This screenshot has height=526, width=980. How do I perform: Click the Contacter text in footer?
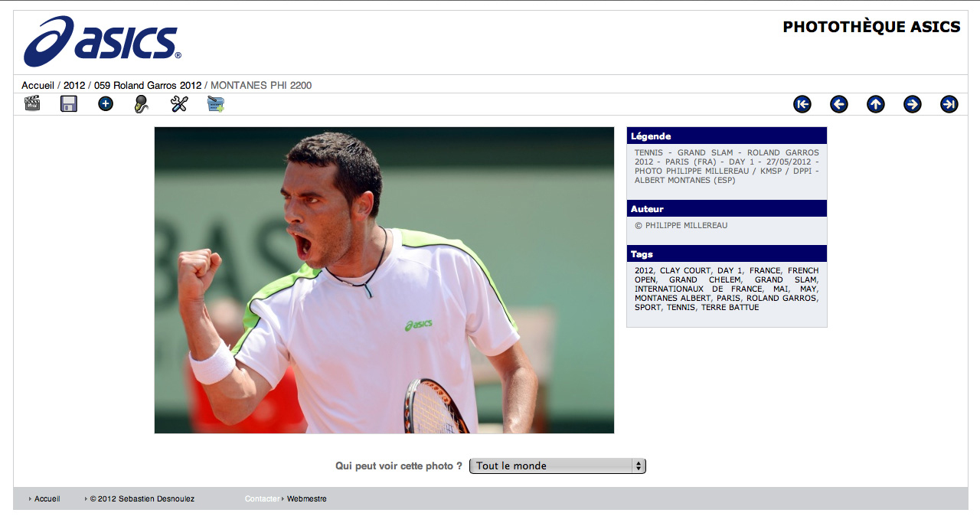tap(262, 498)
